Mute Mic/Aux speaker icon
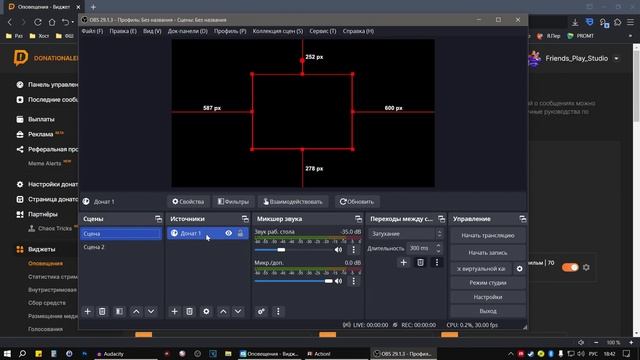 (x=338, y=281)
